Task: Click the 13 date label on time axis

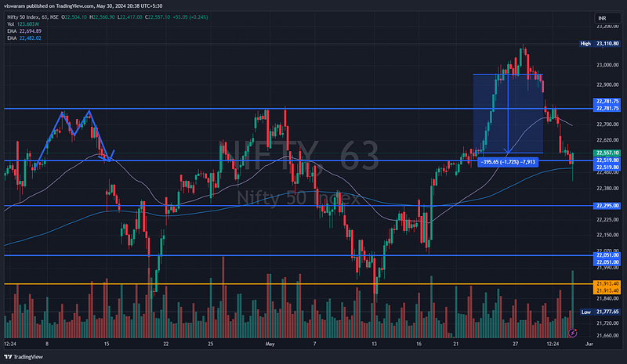Action: coord(374,344)
